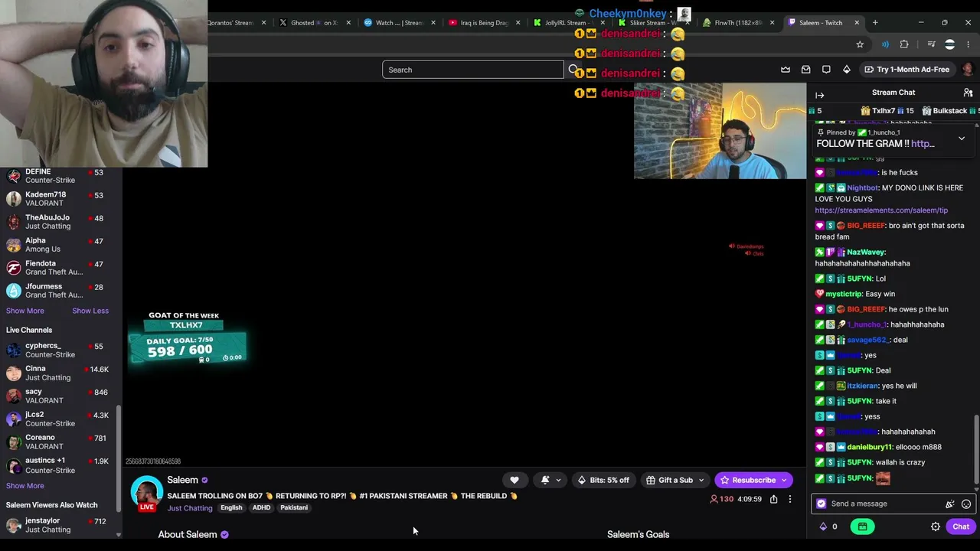This screenshot has height=551, width=980.
Task: Click the browser media control icon
Action: click(931, 44)
